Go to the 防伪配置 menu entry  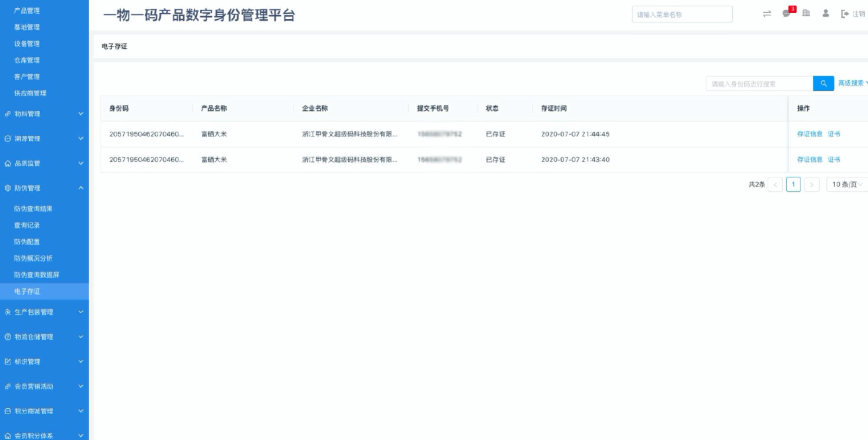point(27,242)
